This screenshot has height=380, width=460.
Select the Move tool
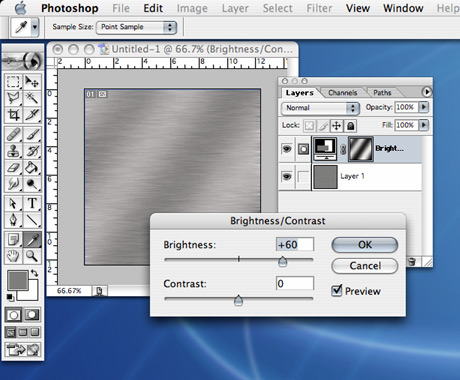click(x=32, y=81)
